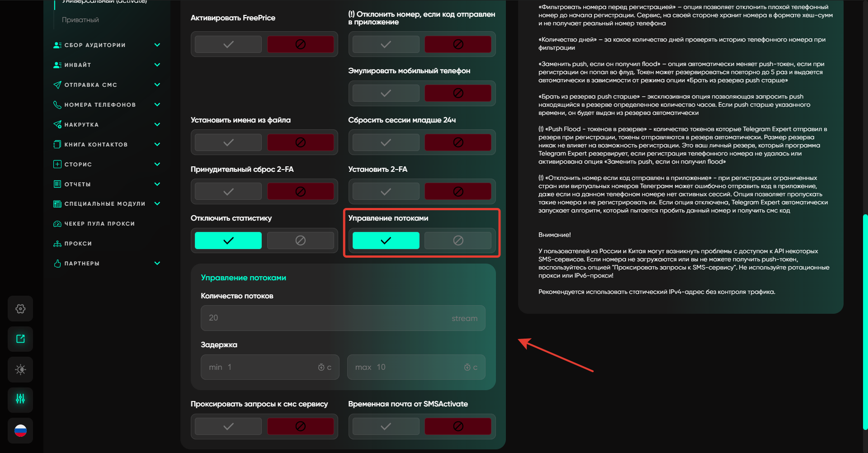Screen dimensions: 868x453
Task: Toggle the sun brightness theme icon
Action: [20, 370]
